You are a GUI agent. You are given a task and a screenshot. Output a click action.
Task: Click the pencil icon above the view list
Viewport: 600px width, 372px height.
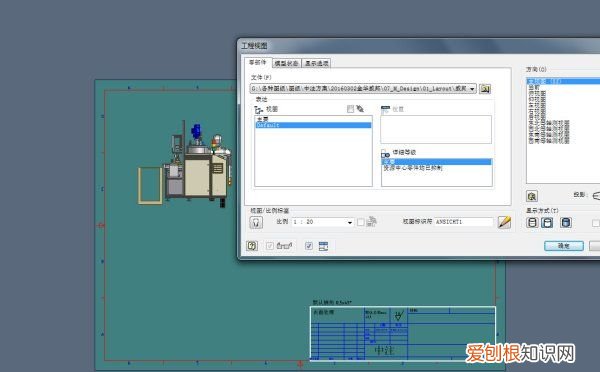[x=360, y=109]
